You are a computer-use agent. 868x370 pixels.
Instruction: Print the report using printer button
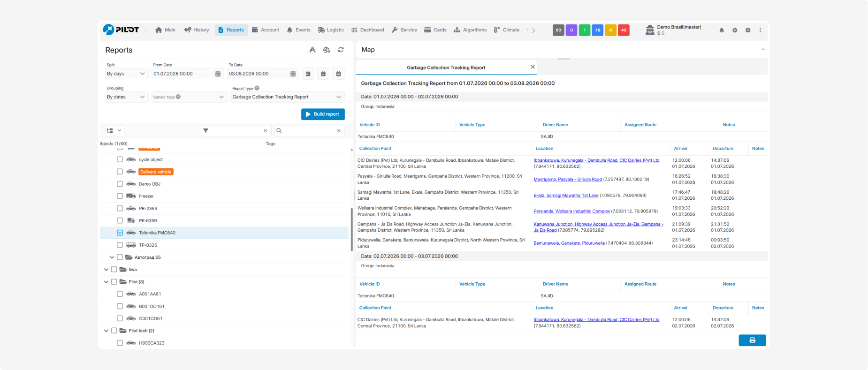point(752,340)
